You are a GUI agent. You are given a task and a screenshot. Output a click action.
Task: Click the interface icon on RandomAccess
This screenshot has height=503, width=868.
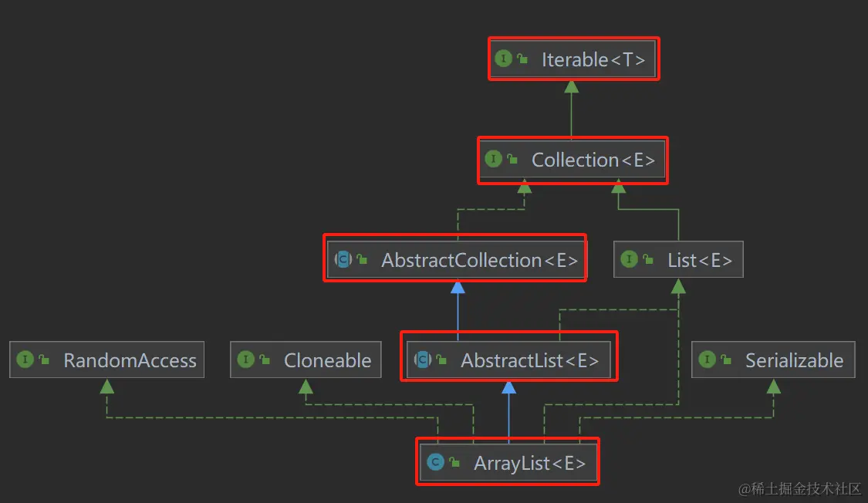coord(25,360)
